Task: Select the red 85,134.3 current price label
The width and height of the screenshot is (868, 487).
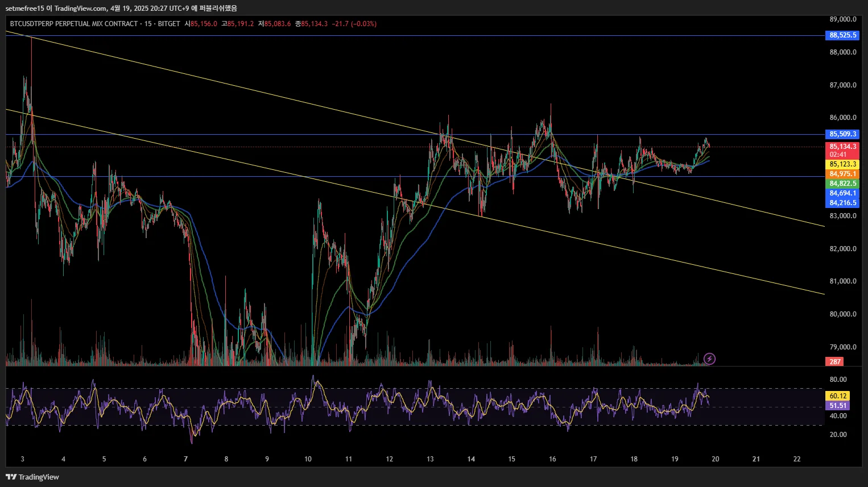Action: 842,147
